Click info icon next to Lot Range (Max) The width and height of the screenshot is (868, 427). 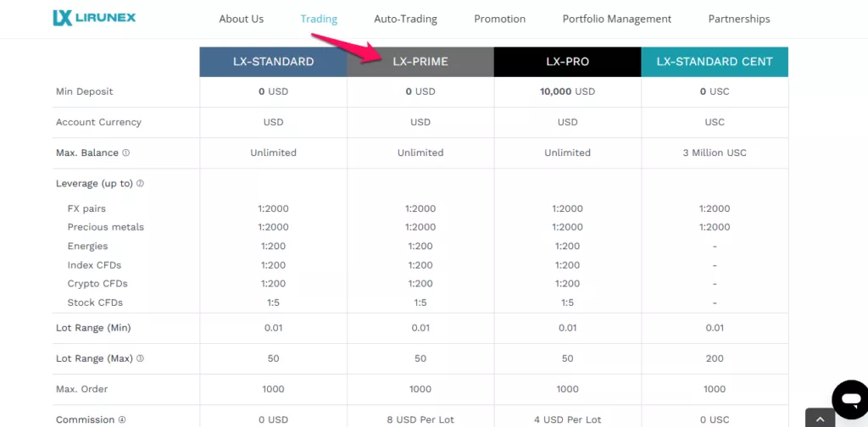(140, 358)
